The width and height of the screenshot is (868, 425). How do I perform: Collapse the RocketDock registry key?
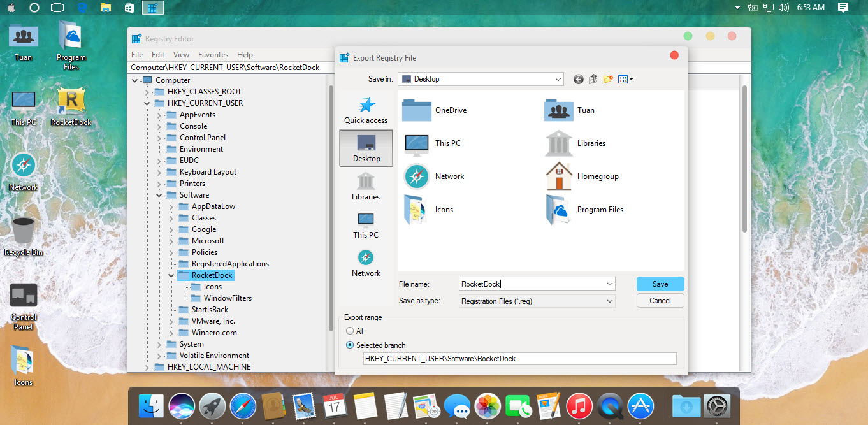click(170, 275)
